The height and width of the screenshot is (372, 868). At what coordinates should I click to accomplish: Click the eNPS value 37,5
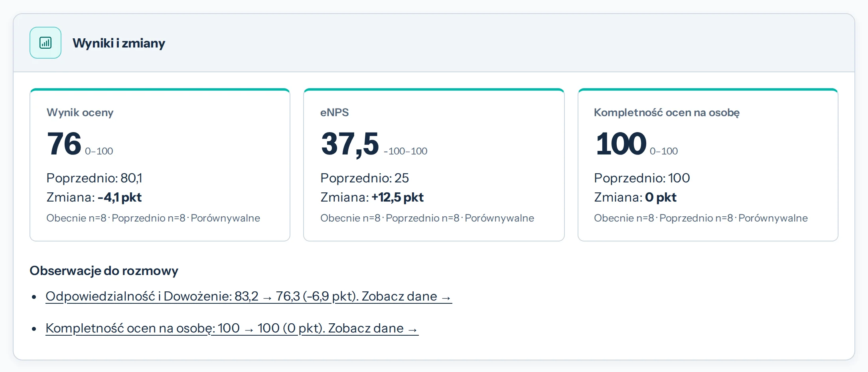coord(350,144)
